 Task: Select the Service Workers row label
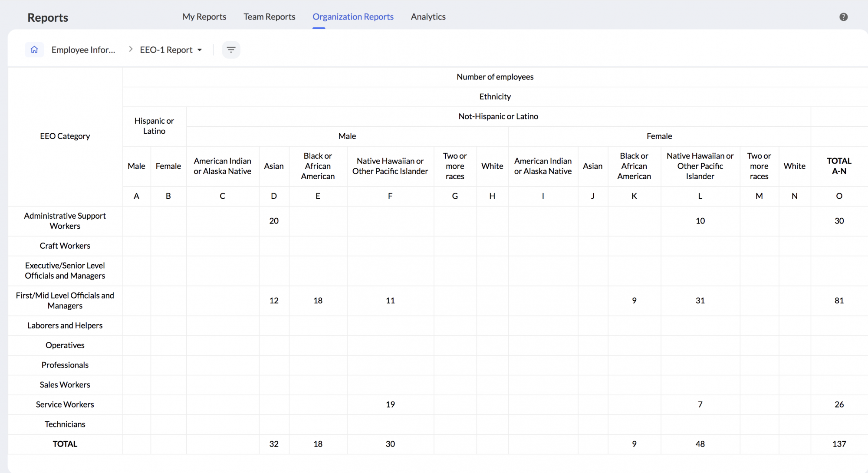coord(65,404)
